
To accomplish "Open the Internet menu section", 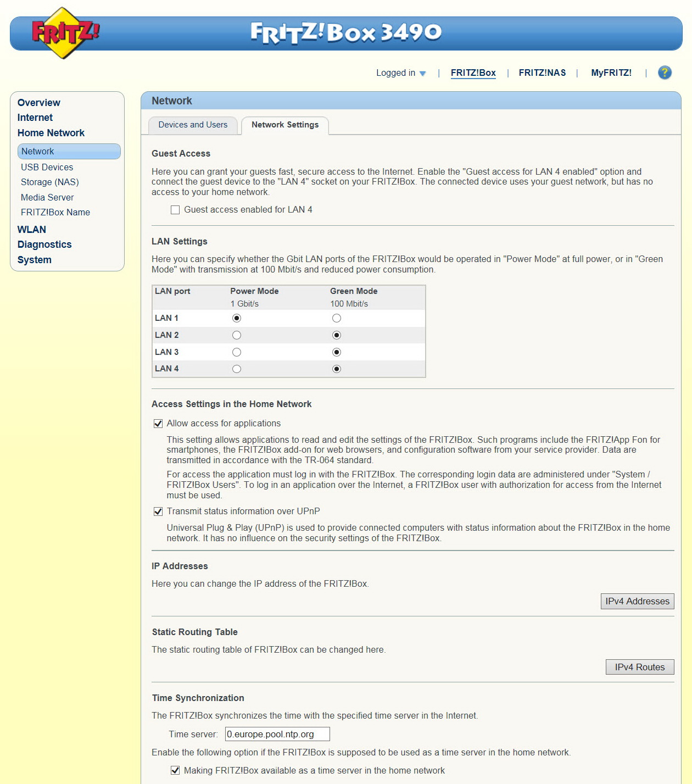I will (x=35, y=118).
